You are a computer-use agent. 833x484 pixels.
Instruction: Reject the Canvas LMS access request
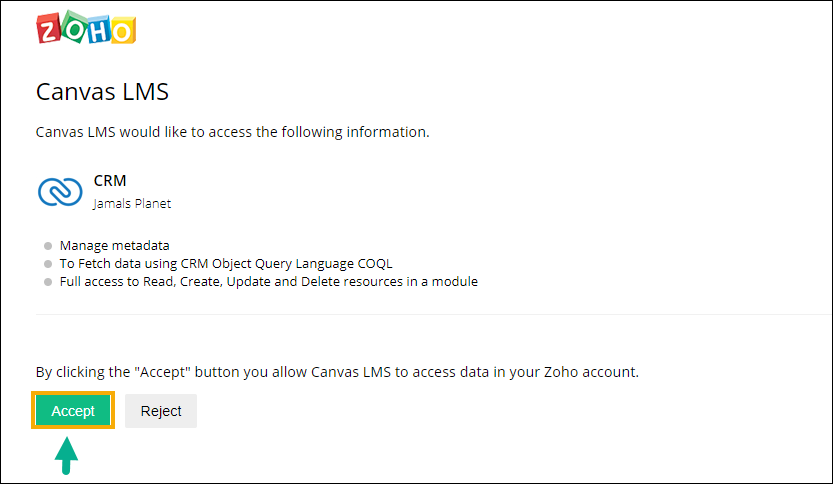coord(161,411)
